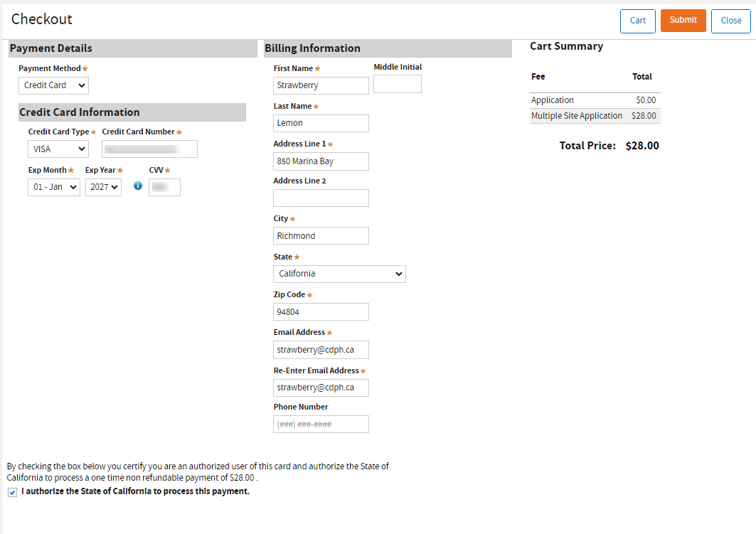756x534 pixels.
Task: Click the CVV info icon
Action: click(x=138, y=186)
